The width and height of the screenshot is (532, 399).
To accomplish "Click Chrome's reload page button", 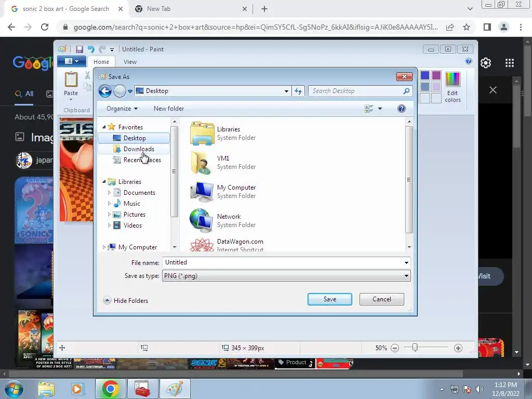I will pyautogui.click(x=45, y=27).
